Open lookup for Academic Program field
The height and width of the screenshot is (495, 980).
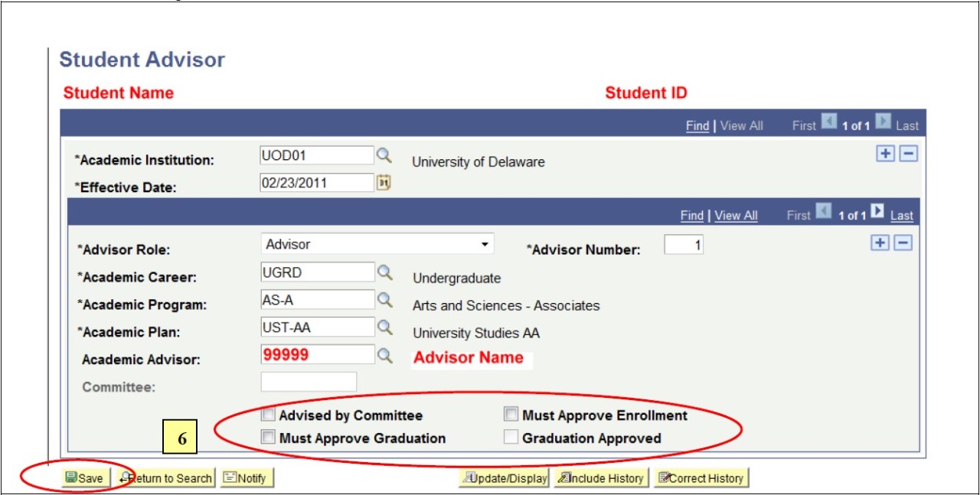click(384, 299)
